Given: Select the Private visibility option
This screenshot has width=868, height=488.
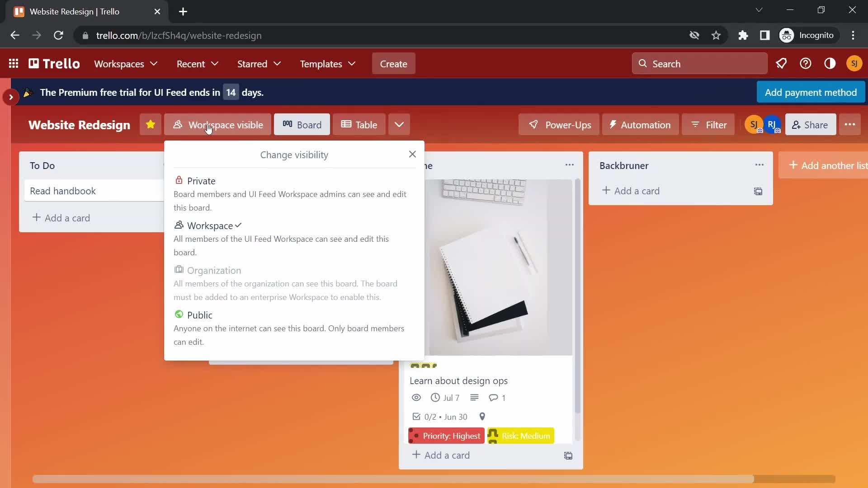Looking at the screenshot, I should click(202, 181).
